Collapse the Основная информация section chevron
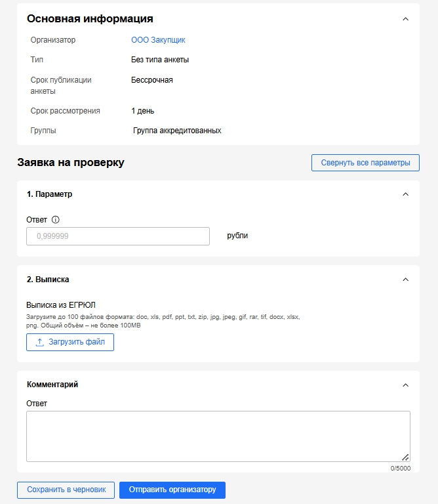Viewport: 438px width, 504px height. (405, 19)
